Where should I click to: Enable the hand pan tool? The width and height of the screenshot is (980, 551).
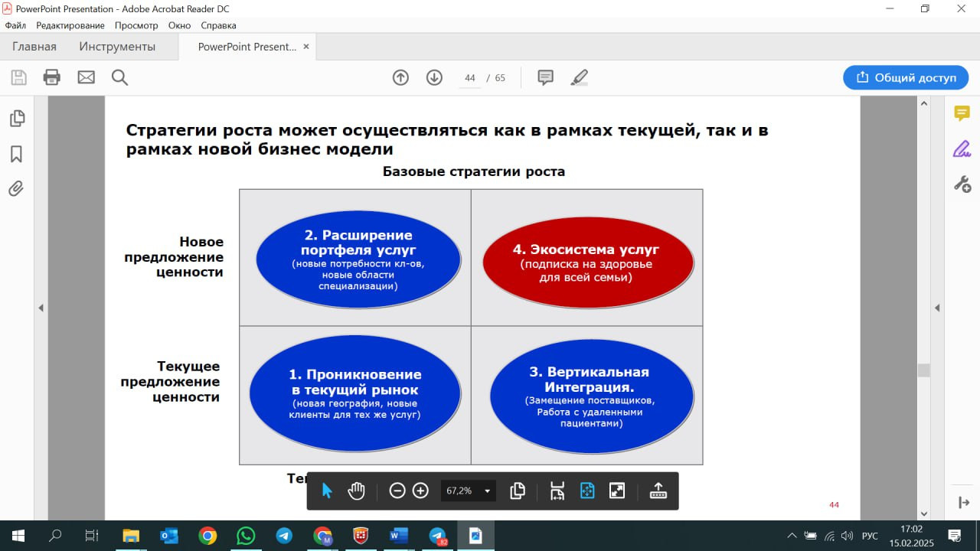356,491
